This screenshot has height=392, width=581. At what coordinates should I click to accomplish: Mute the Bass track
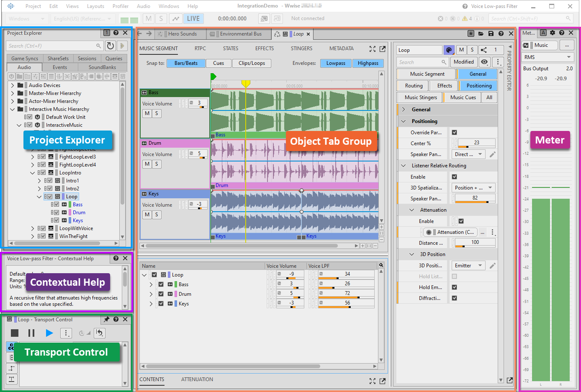click(147, 113)
